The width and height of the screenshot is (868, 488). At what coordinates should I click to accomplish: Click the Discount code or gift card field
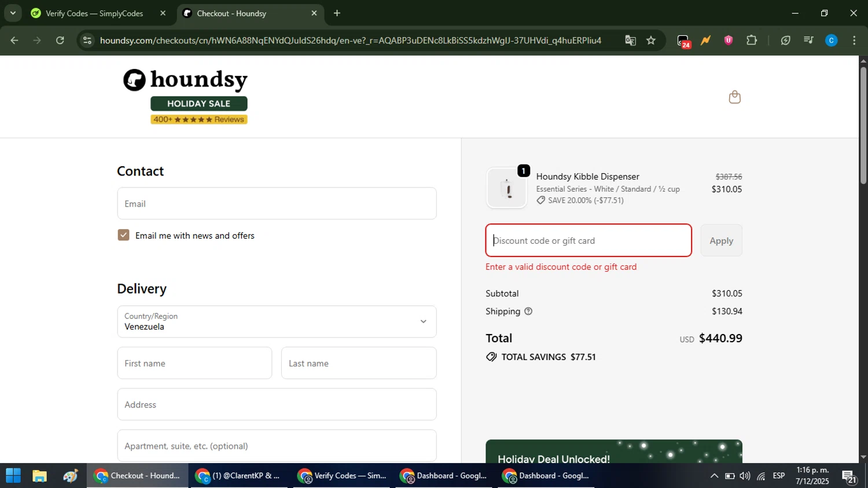click(589, 240)
